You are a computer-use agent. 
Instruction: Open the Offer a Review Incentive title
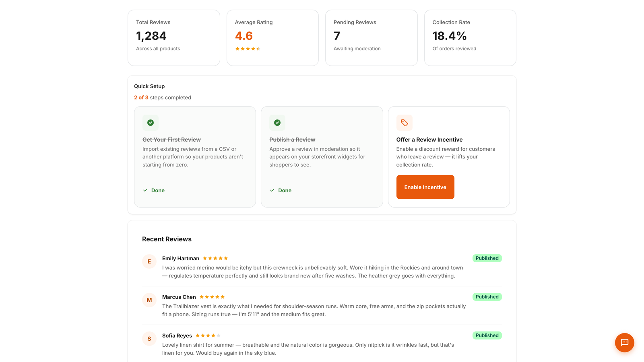click(429, 140)
